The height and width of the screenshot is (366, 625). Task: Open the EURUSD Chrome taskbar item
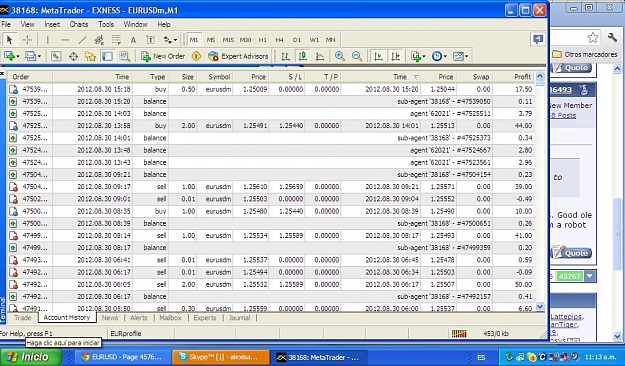point(122,357)
